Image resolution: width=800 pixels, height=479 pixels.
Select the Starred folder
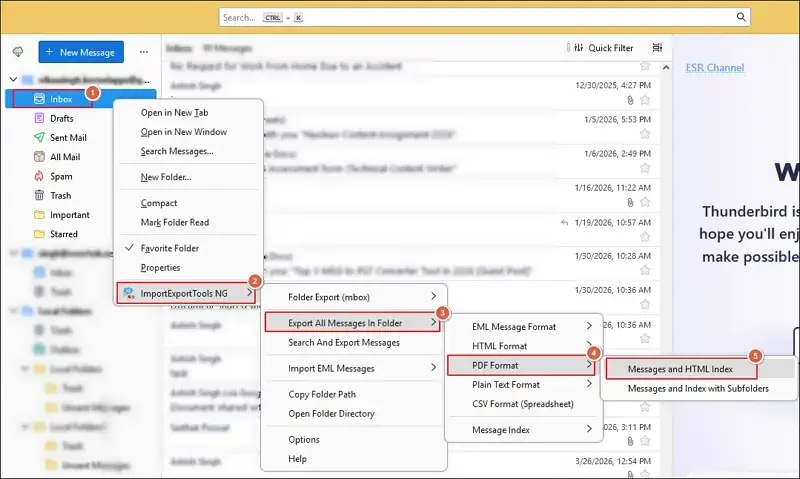coord(64,235)
